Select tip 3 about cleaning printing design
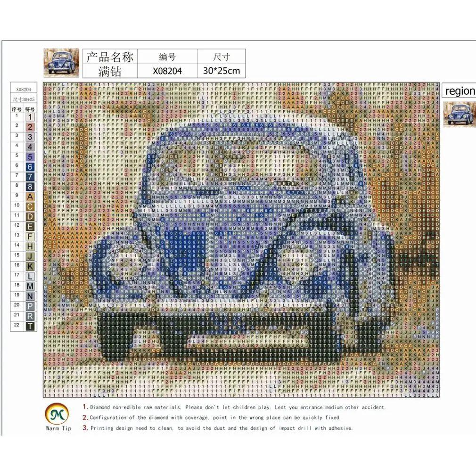Viewport: 476px width, 476px height. tap(217, 428)
